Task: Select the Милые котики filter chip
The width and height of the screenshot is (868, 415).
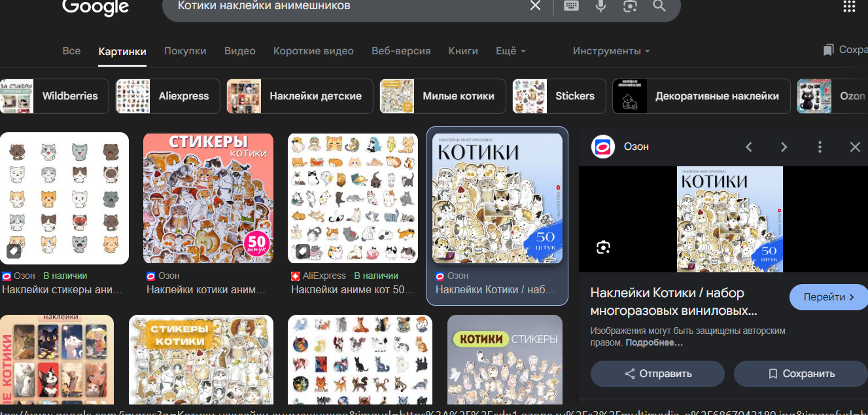Action: (443, 96)
